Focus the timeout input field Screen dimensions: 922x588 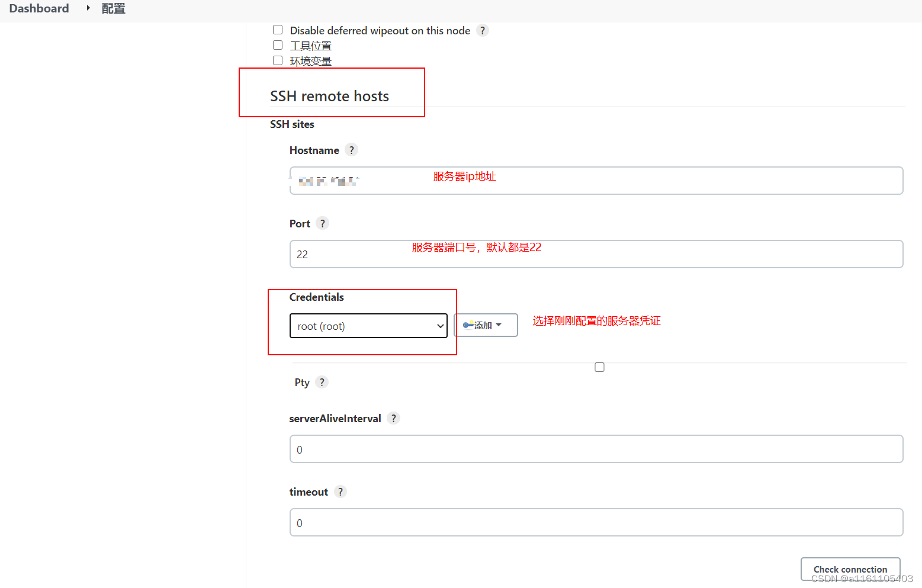(x=596, y=522)
